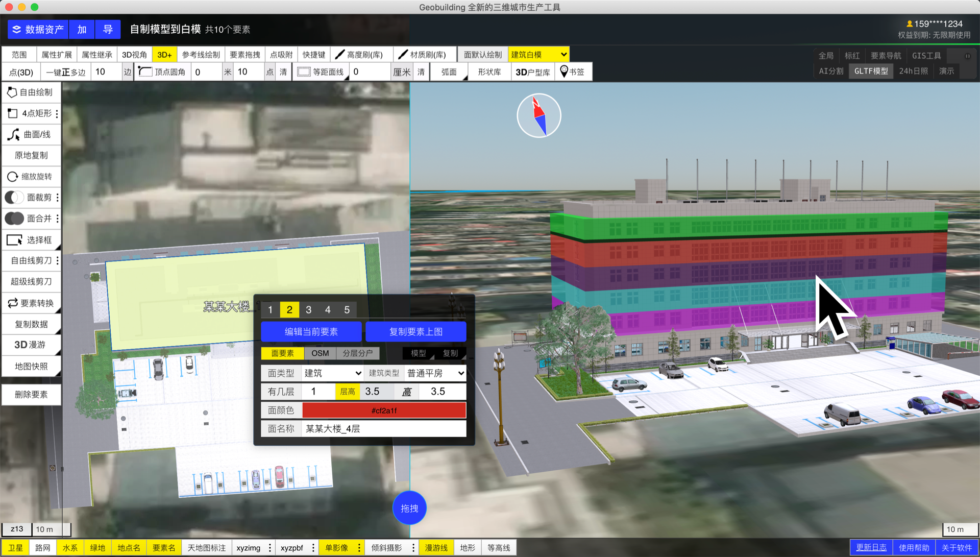Click the face name field 某某大楼_4层
The height and width of the screenshot is (557, 980).
(x=384, y=429)
